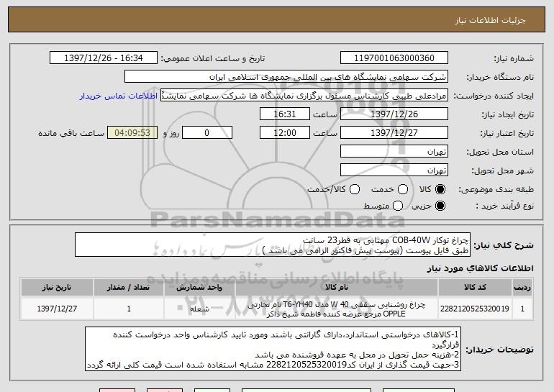The width and height of the screenshot is (554, 392).
Task: Click the announcement date field 1397/12/26 - 16:34
Action: 104,58
